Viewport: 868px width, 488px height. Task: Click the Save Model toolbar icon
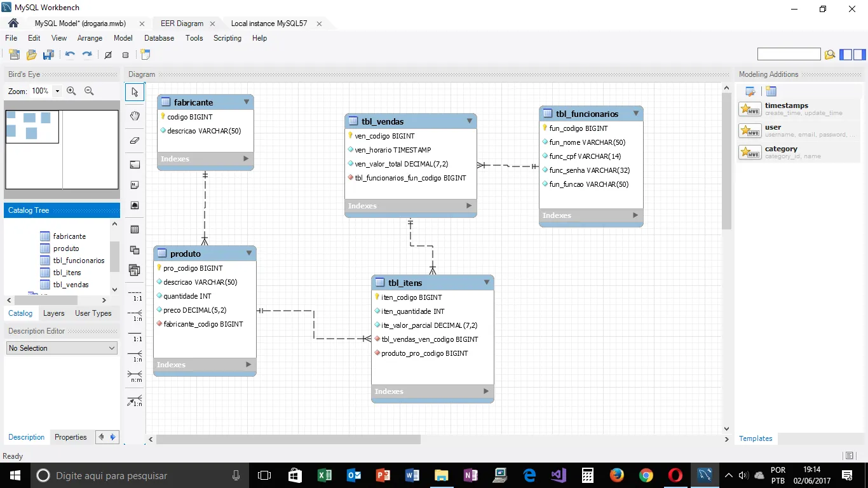48,55
